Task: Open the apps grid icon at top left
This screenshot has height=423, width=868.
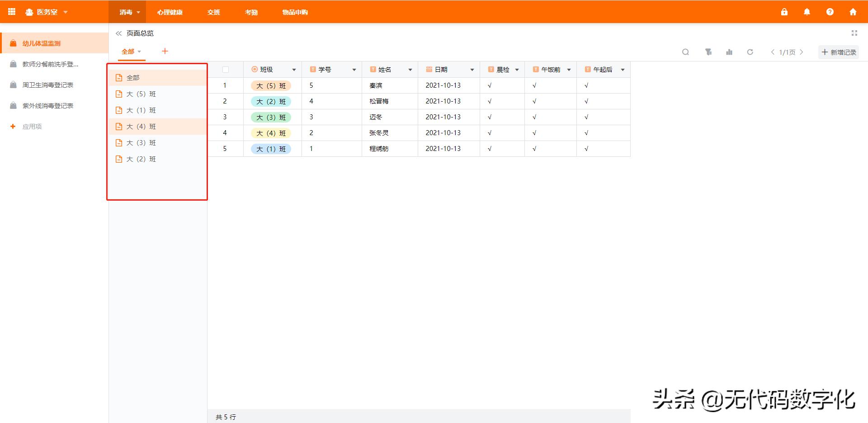Action: click(x=12, y=11)
